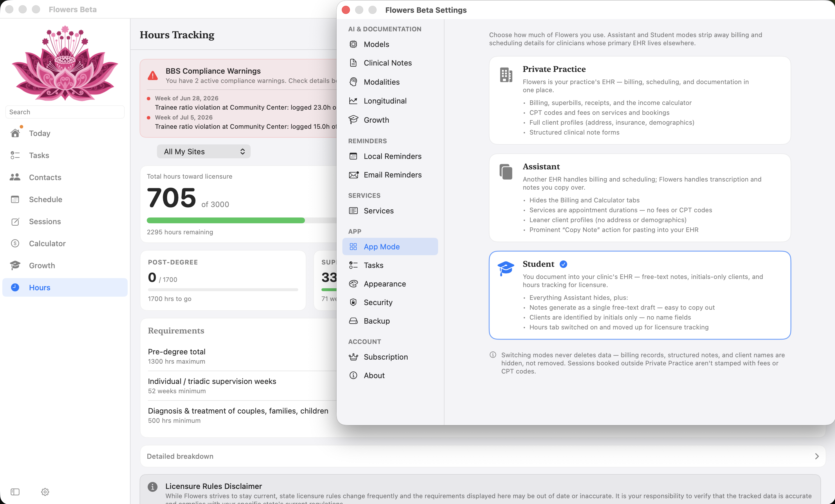This screenshot has height=504, width=835.
Task: Close the Flowers Beta Settings window
Action: pos(346,10)
